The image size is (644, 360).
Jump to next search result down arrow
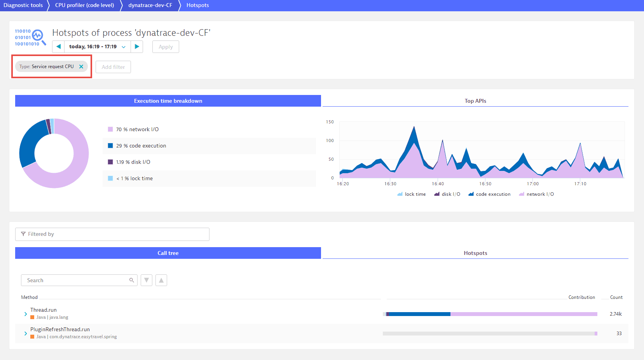coord(147,280)
